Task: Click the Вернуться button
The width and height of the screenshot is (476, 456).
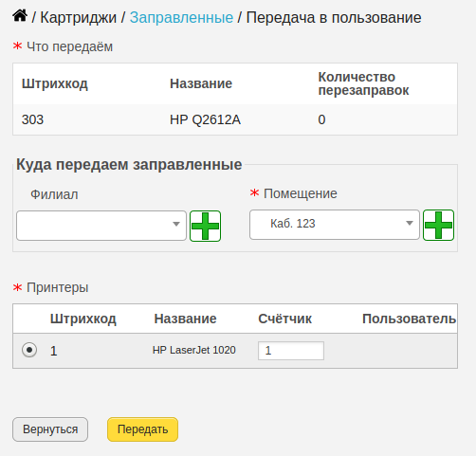Action: pos(50,429)
